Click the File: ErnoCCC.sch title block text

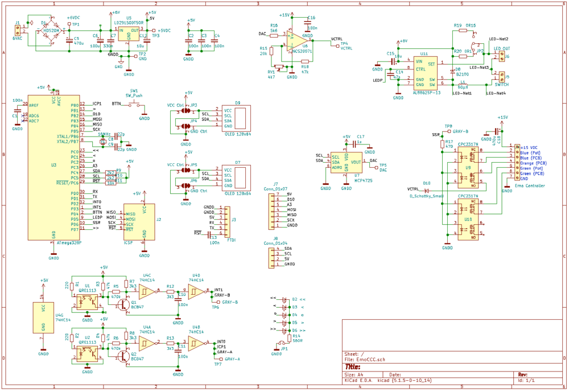[x=365, y=360]
